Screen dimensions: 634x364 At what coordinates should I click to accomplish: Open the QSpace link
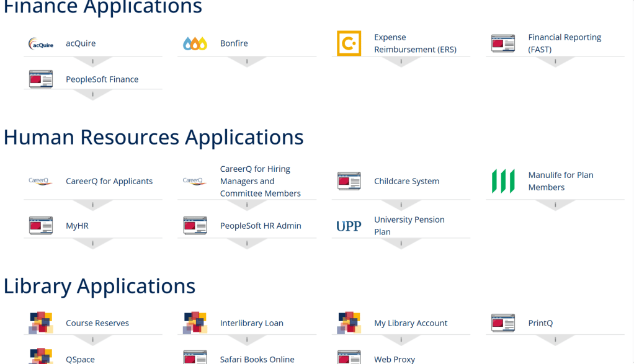pos(80,359)
